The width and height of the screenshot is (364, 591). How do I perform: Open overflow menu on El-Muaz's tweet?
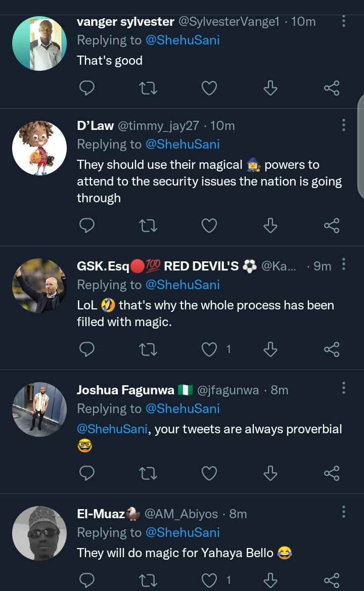[344, 512]
